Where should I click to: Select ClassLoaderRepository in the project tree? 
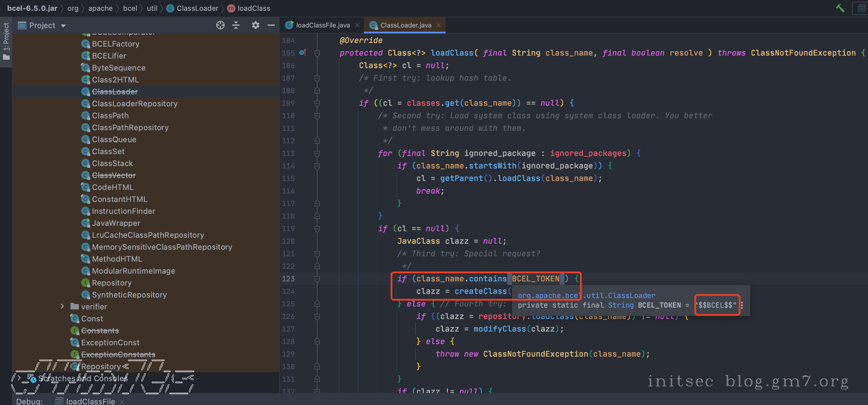coord(134,103)
